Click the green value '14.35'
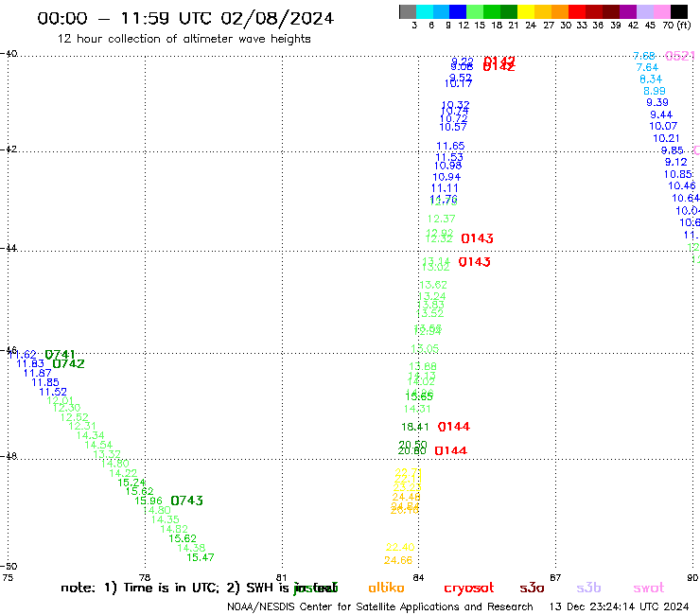The image size is (700, 615). coord(165,519)
